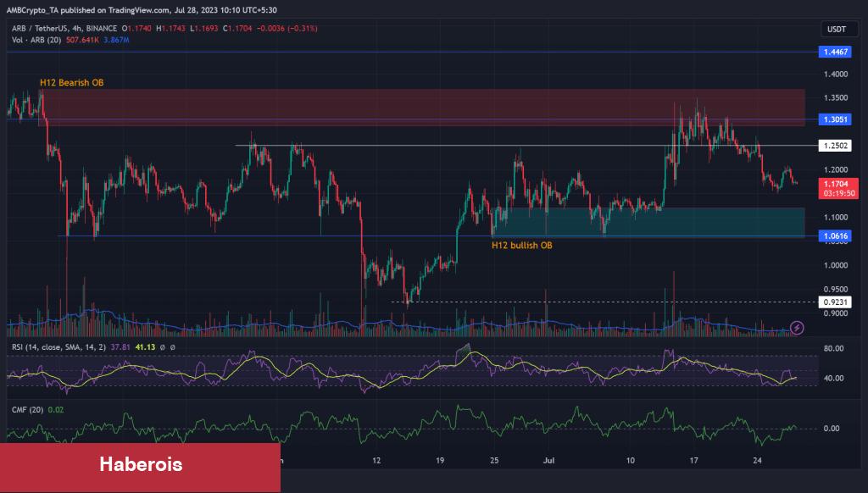Click the RSI SMA value 41.13 in legend
The height and width of the screenshot is (493, 868).
[x=145, y=347]
